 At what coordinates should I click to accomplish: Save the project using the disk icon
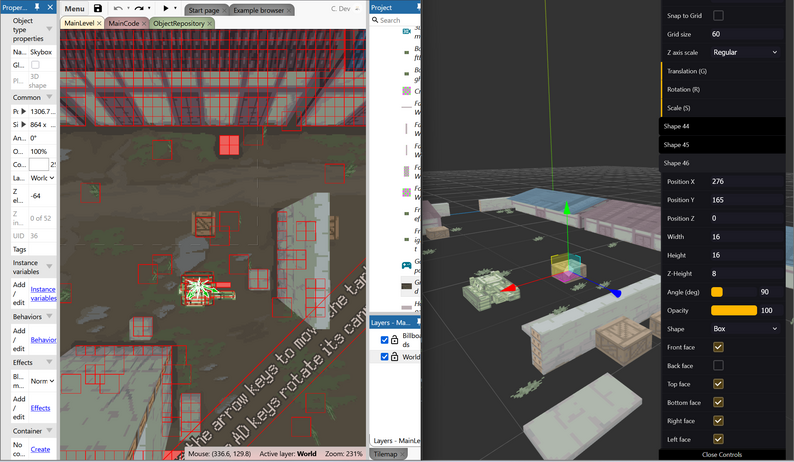pyautogui.click(x=98, y=9)
